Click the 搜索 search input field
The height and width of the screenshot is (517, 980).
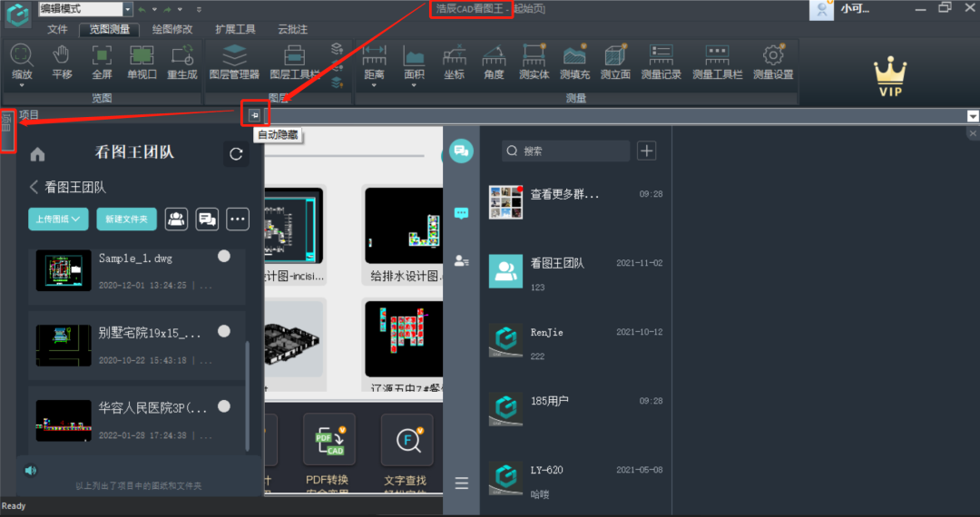pyautogui.click(x=565, y=151)
